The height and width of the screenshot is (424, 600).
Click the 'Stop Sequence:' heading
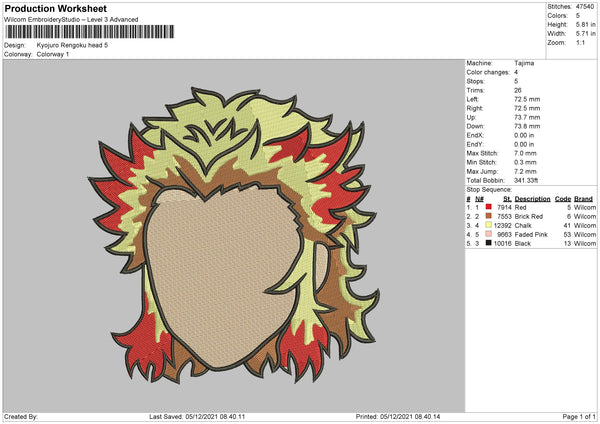click(x=489, y=190)
